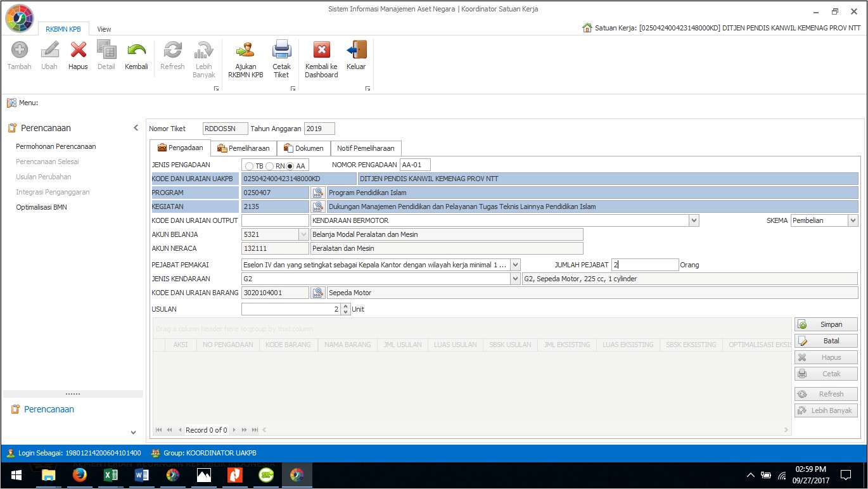
Task: Switch to the RKBMN KPB ribbon tab
Action: (x=63, y=29)
